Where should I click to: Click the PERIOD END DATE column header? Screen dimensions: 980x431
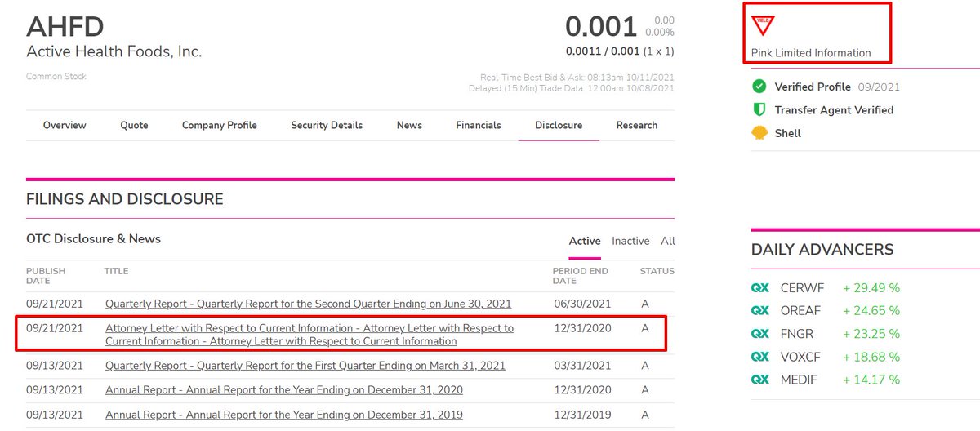[x=580, y=276]
